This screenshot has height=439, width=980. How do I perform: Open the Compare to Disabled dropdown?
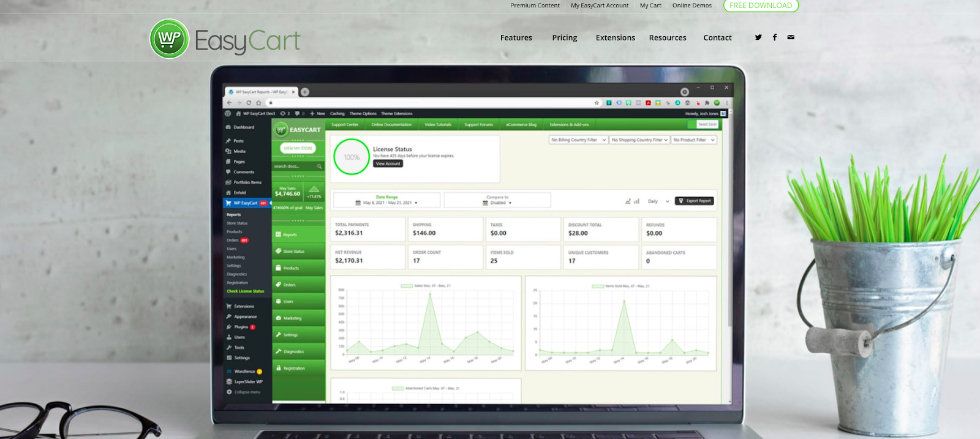497,200
